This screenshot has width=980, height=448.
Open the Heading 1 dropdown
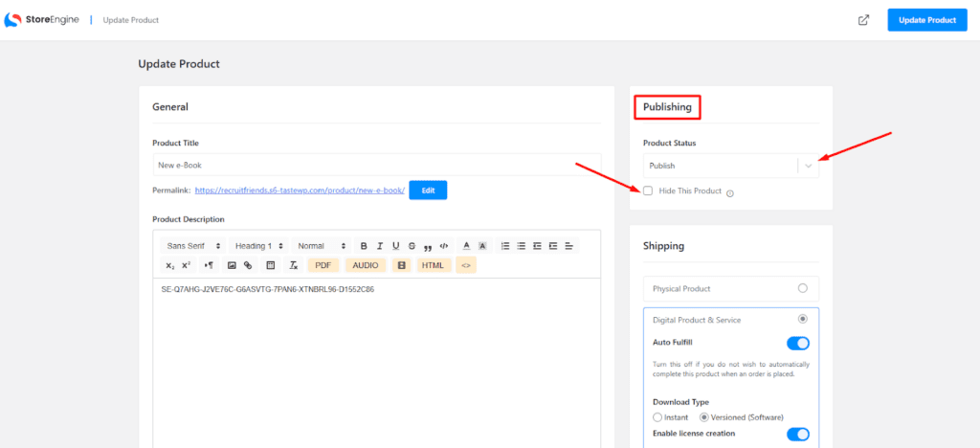(260, 246)
